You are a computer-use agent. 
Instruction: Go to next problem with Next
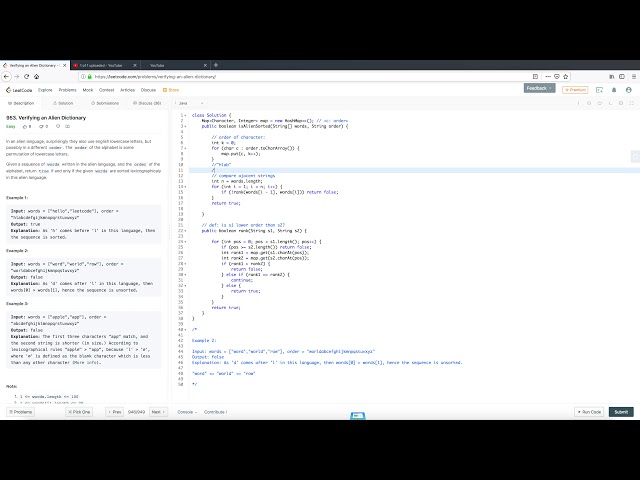point(158,412)
